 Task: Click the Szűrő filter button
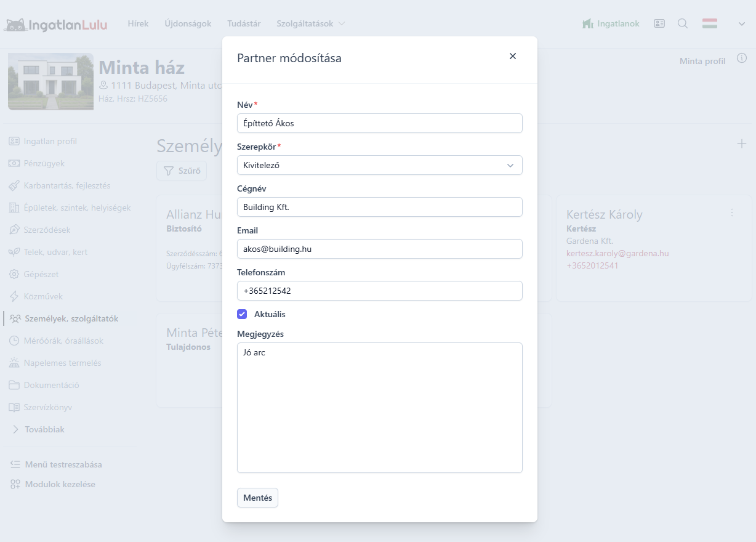182,171
